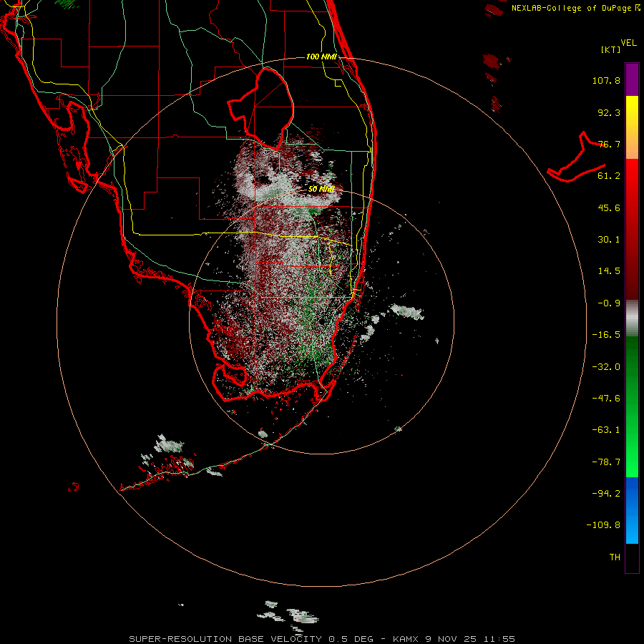Select the -47.6 velocity scale value
644x644 pixels.
point(606,399)
